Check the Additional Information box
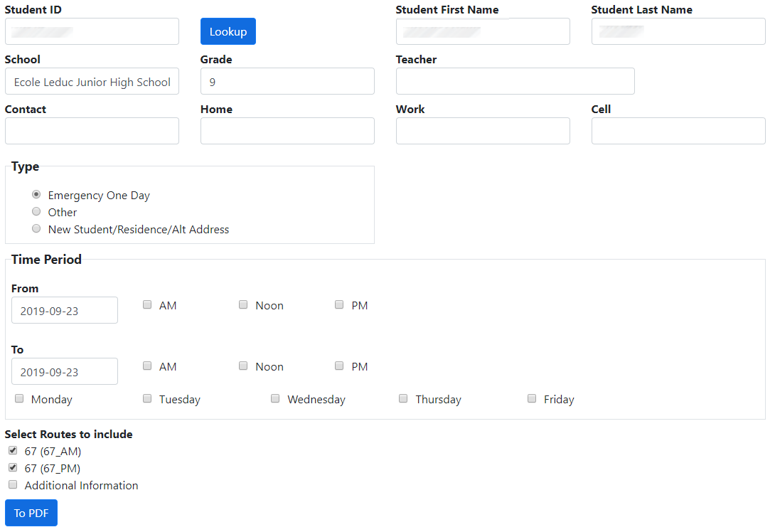Viewport: 775px width, 532px height. point(13,484)
